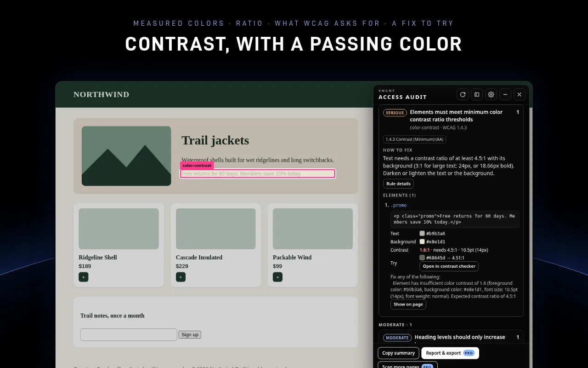This screenshot has width=588, height=368.
Task: Open in contrast checker
Action: pyautogui.click(x=449, y=266)
